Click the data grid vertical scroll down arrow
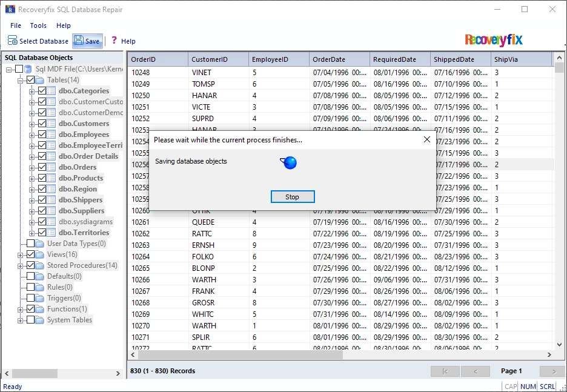The image size is (567, 392). [x=559, y=345]
